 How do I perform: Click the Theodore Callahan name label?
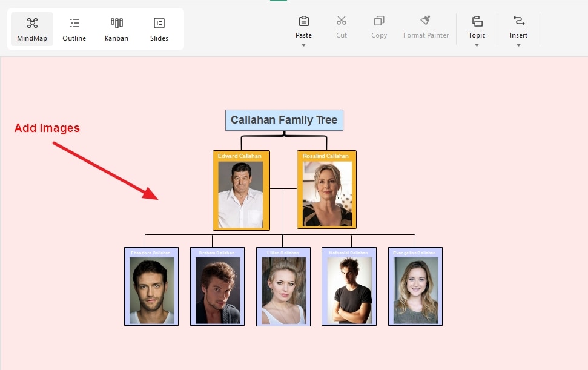[150, 253]
